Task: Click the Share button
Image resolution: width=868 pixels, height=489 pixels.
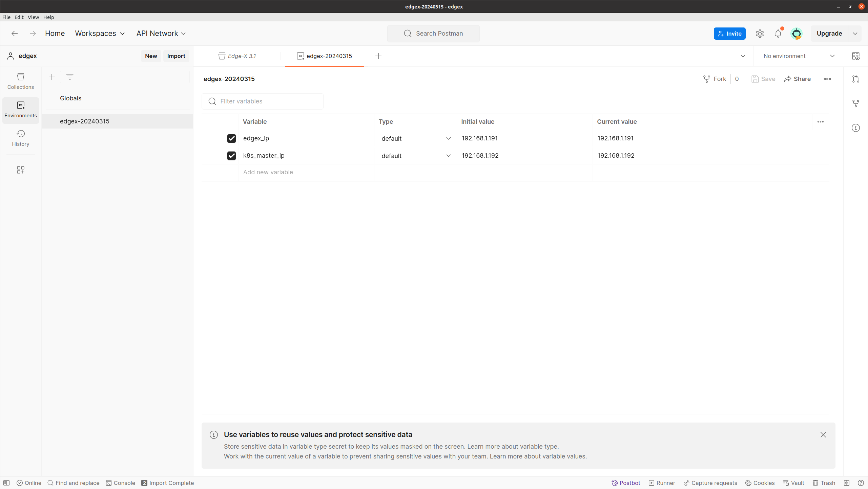Action: [797, 79]
